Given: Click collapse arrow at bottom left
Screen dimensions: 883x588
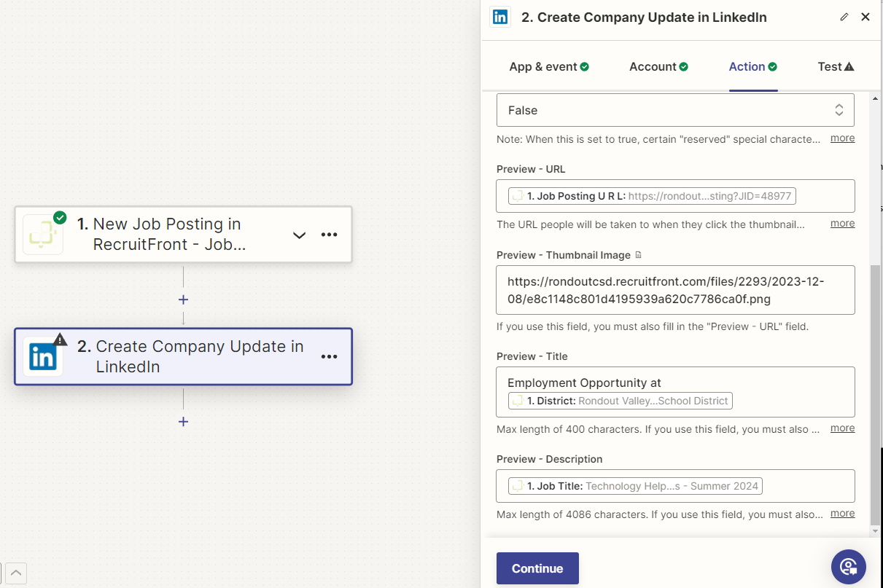Looking at the screenshot, I should click(x=17, y=573).
